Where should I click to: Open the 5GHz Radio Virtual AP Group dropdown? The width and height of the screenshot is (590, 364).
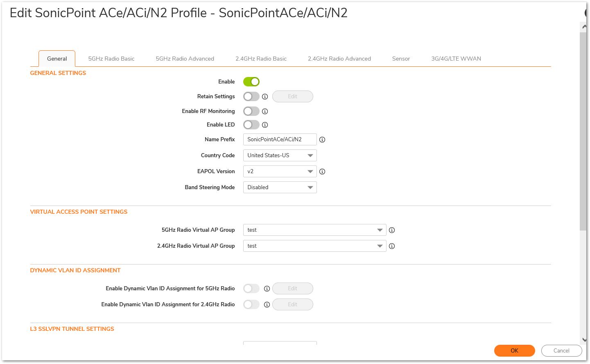(x=314, y=230)
